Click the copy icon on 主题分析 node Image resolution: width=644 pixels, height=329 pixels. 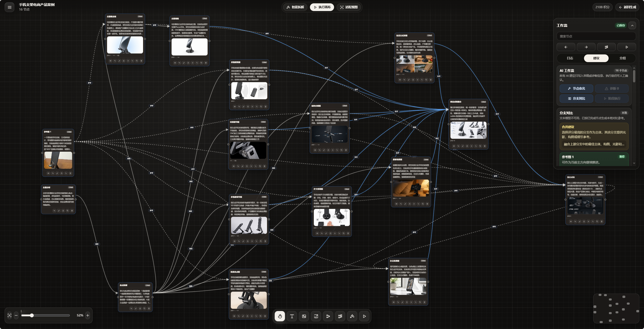(x=67, y=211)
